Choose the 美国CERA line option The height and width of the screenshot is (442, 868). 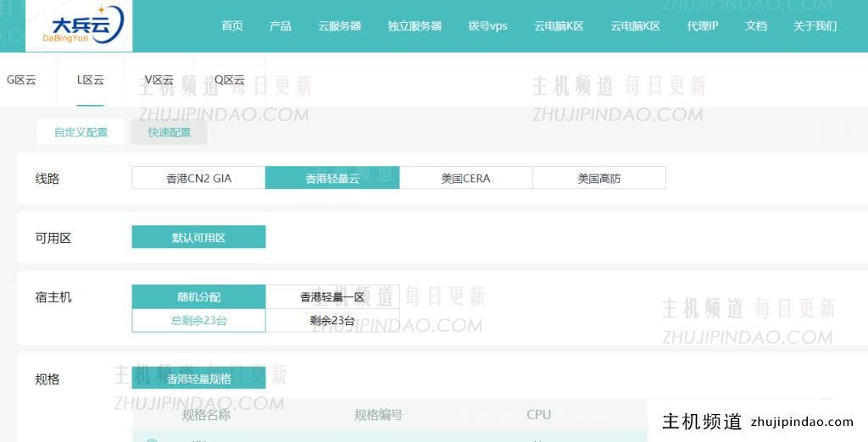click(x=465, y=178)
